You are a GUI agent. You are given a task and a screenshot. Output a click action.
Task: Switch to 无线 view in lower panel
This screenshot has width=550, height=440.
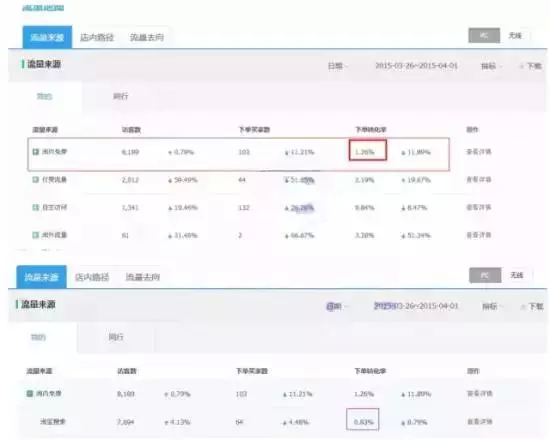(x=516, y=275)
